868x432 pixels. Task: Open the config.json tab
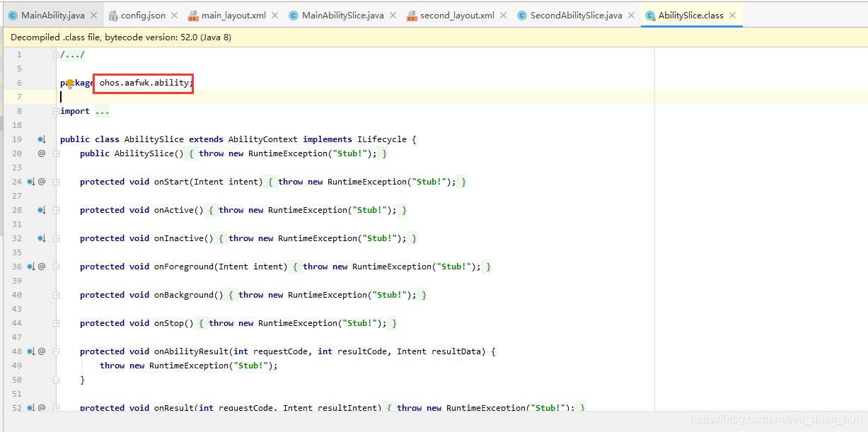pyautogui.click(x=143, y=15)
